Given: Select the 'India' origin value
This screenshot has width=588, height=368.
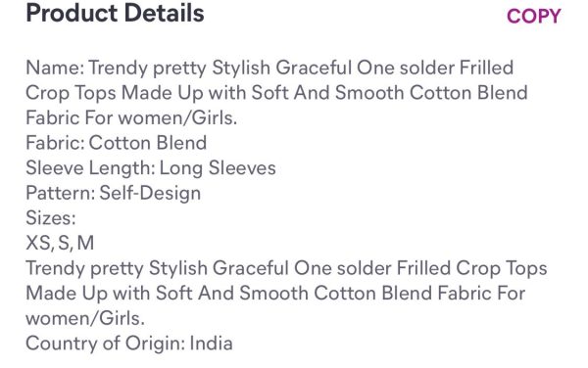Looking at the screenshot, I should click(x=211, y=344).
